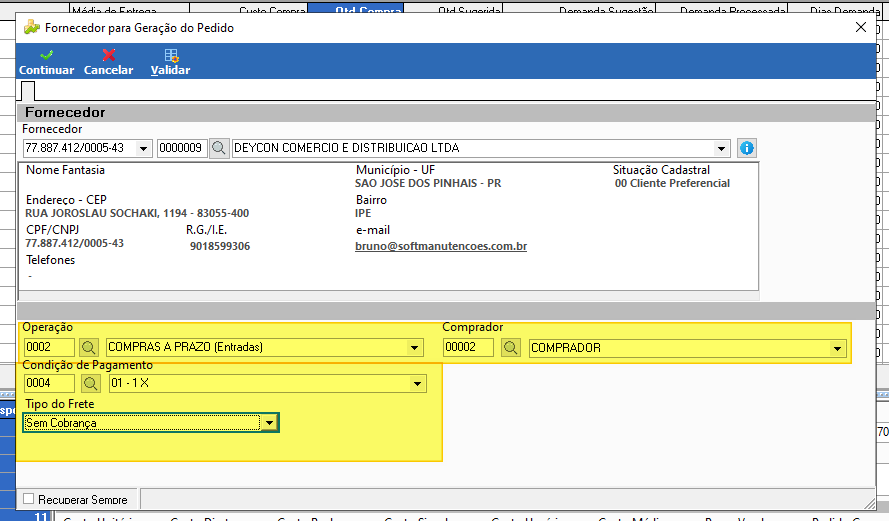Click the Comprador code field 00002
This screenshot has width=889, height=521.
[x=468, y=347]
